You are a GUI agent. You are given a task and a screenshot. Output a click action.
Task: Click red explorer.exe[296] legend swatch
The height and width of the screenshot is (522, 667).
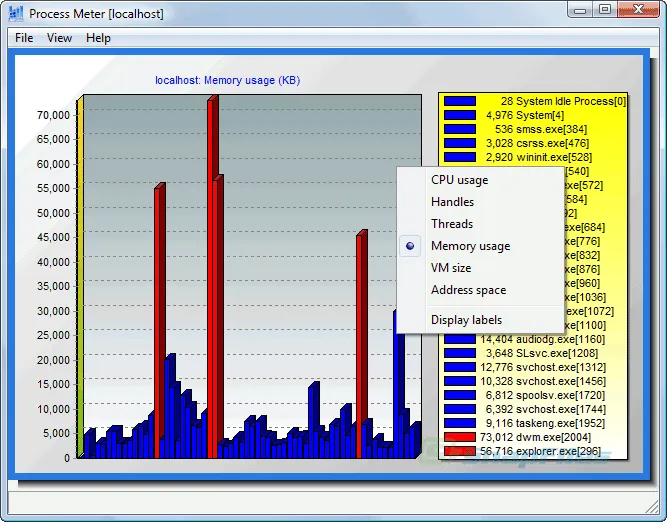pos(460,451)
